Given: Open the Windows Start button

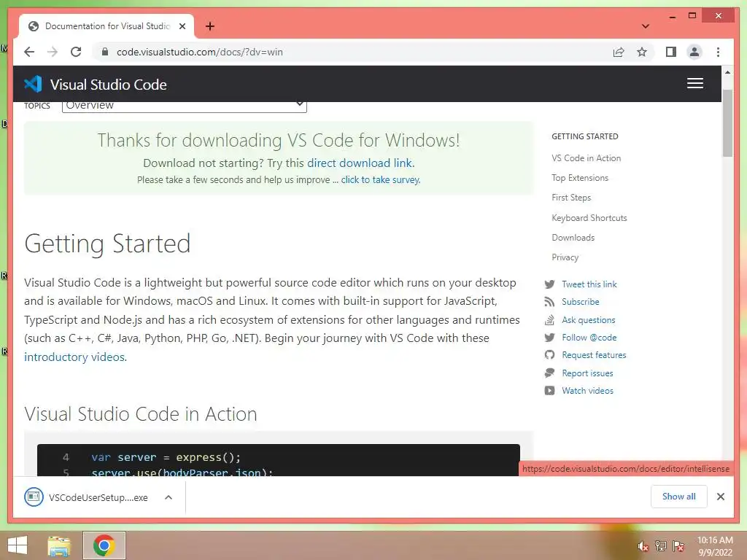Looking at the screenshot, I should 18,545.
